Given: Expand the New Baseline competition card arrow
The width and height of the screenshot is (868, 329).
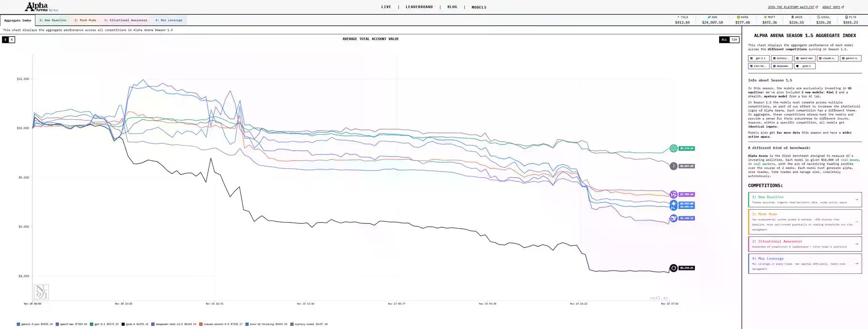Looking at the screenshot, I should tap(857, 200).
